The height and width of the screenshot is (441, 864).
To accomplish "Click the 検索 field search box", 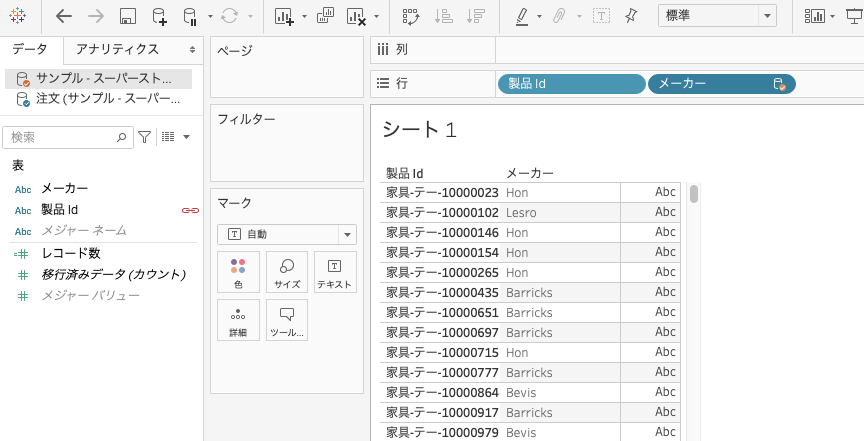I will [68, 137].
